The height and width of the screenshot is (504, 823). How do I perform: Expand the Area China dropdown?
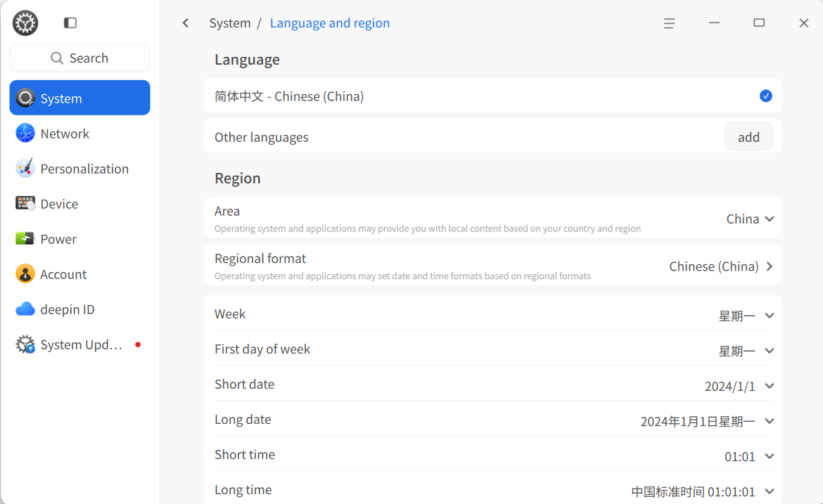click(750, 219)
